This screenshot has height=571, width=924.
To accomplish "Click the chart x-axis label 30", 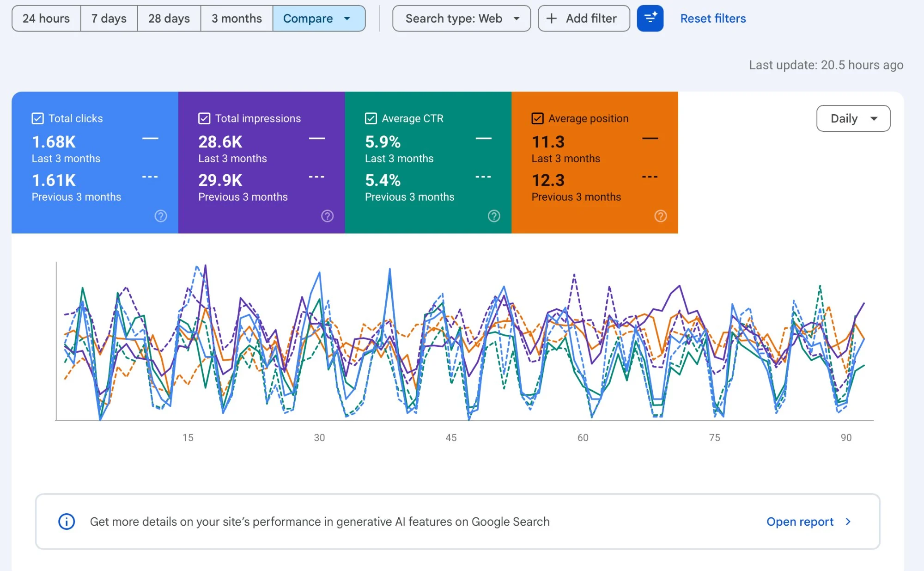I will click(319, 437).
